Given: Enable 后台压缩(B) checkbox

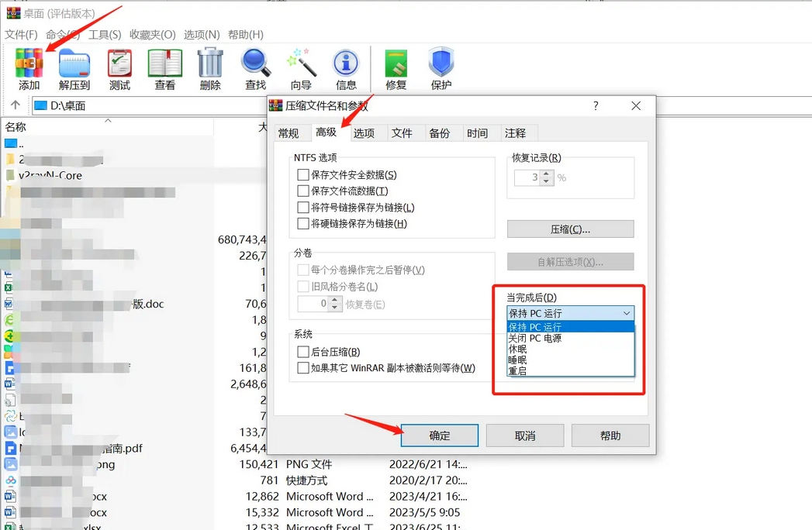Looking at the screenshot, I should coord(303,352).
